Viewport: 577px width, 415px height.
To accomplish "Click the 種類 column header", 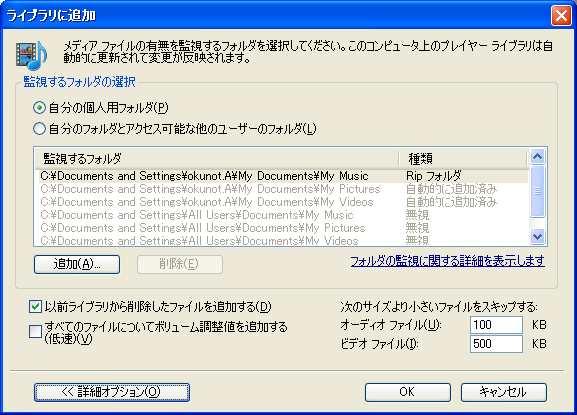I will coord(463,159).
